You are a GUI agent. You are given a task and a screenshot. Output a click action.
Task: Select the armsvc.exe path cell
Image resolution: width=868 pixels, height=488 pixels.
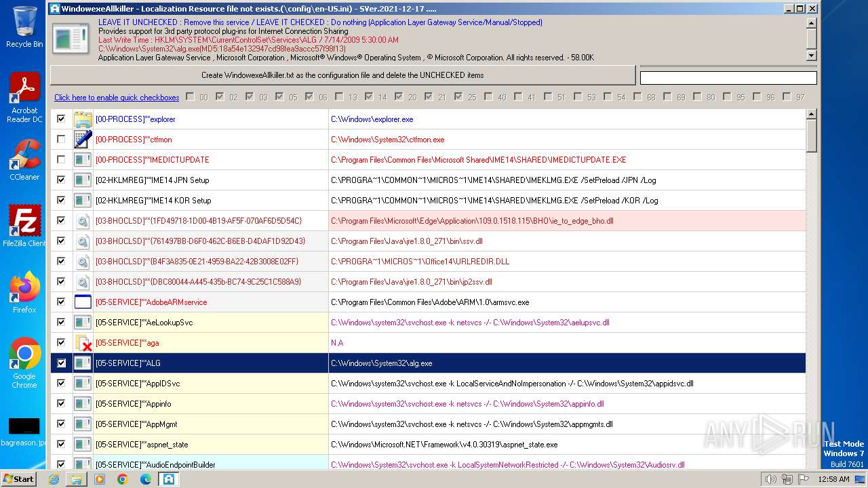567,302
